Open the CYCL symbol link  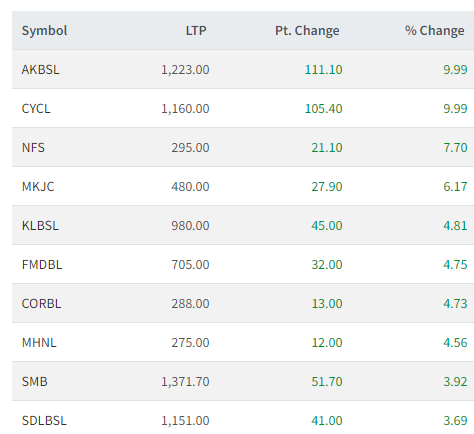[x=36, y=109]
